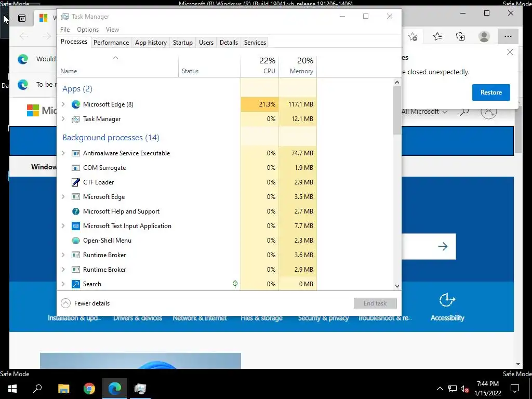Click the Task Manager taskbar icon
This screenshot has height=399, width=532.
(x=140, y=389)
